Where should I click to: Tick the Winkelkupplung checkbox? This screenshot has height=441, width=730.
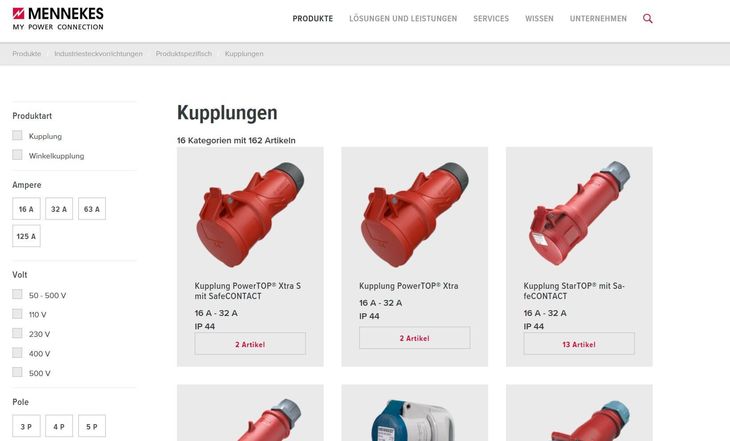[x=17, y=155]
